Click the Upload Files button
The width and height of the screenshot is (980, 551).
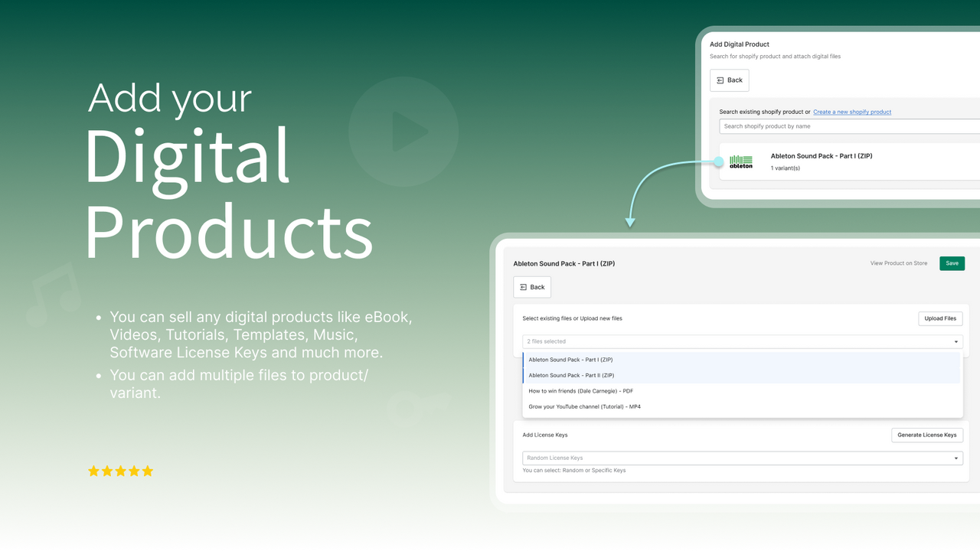pos(940,318)
